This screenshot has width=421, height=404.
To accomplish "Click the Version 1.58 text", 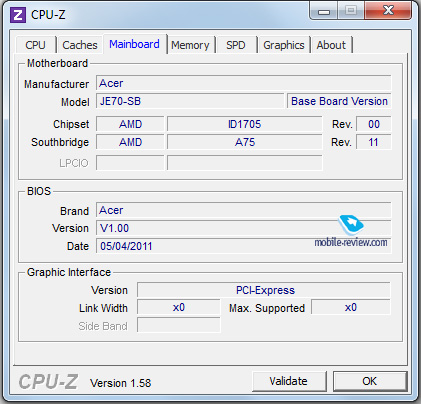I will [x=120, y=383].
